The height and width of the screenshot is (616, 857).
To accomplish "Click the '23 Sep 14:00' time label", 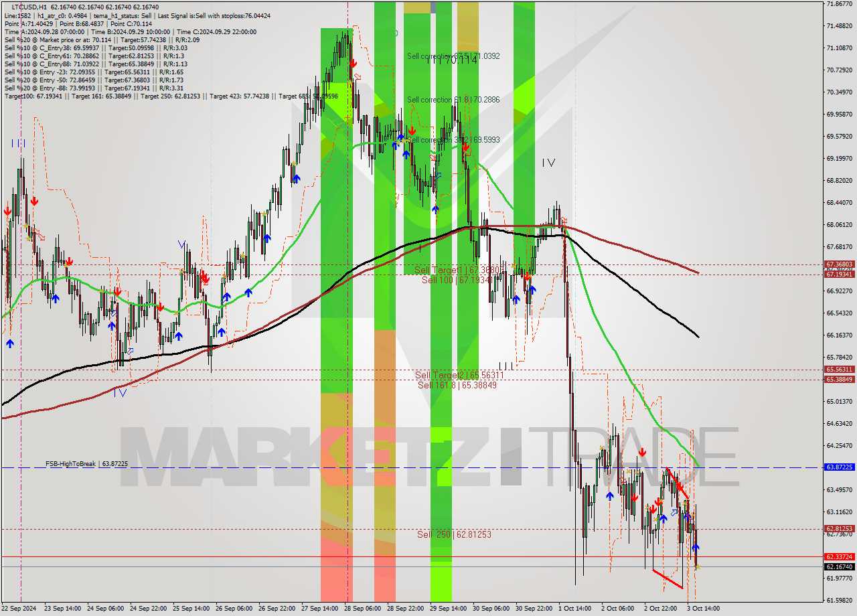I will [62, 609].
